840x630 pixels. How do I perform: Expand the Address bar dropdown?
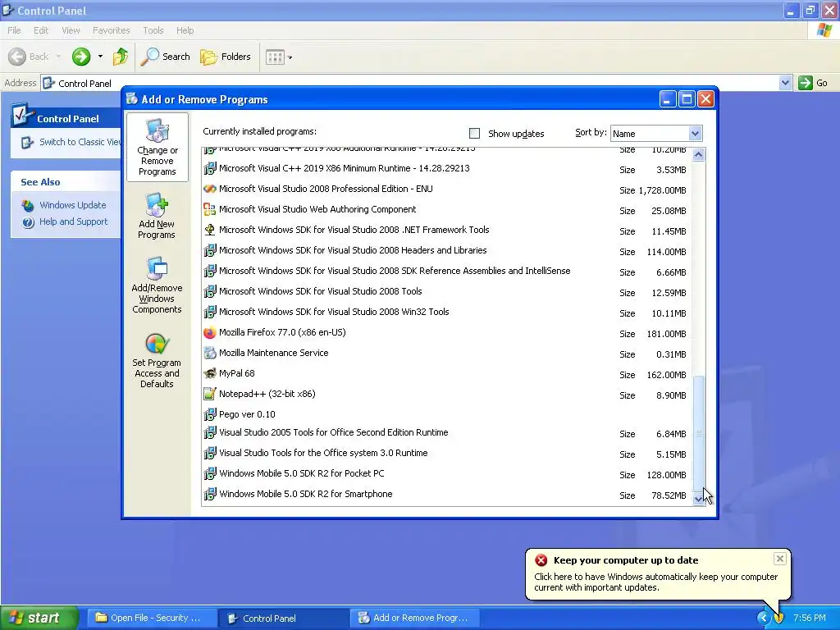click(785, 83)
